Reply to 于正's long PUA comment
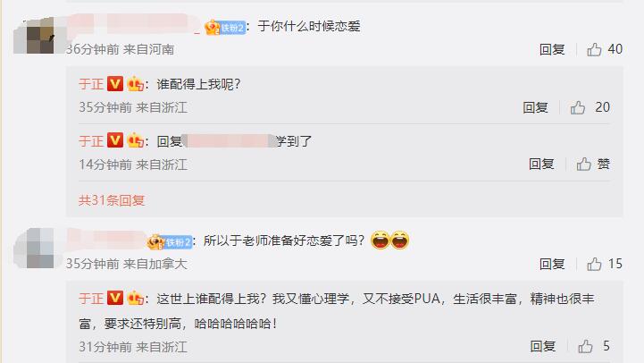644x363 pixels. pos(542,346)
